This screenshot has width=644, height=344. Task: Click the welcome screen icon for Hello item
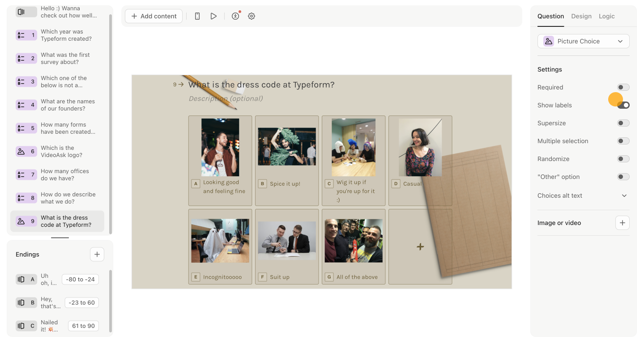click(x=26, y=12)
